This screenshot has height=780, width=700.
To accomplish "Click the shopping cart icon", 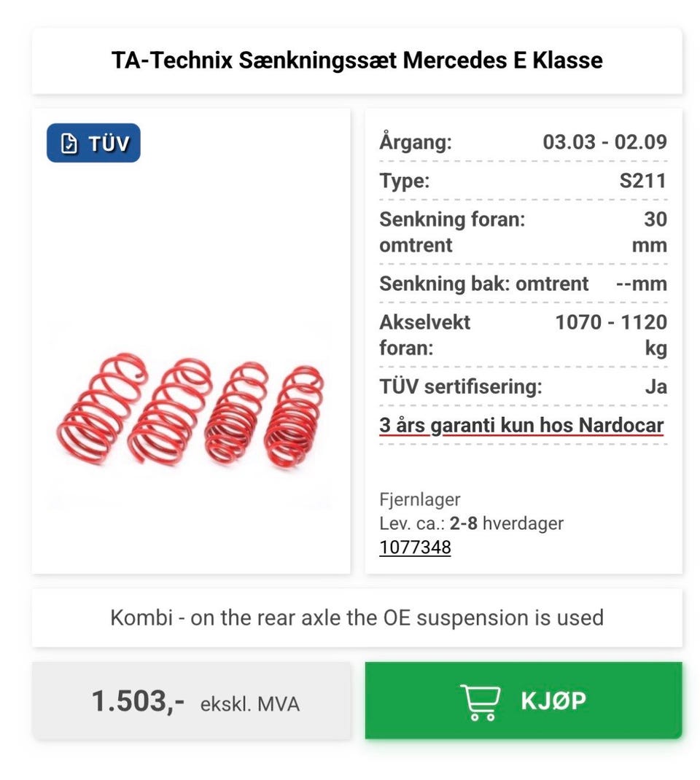I will point(481,701).
